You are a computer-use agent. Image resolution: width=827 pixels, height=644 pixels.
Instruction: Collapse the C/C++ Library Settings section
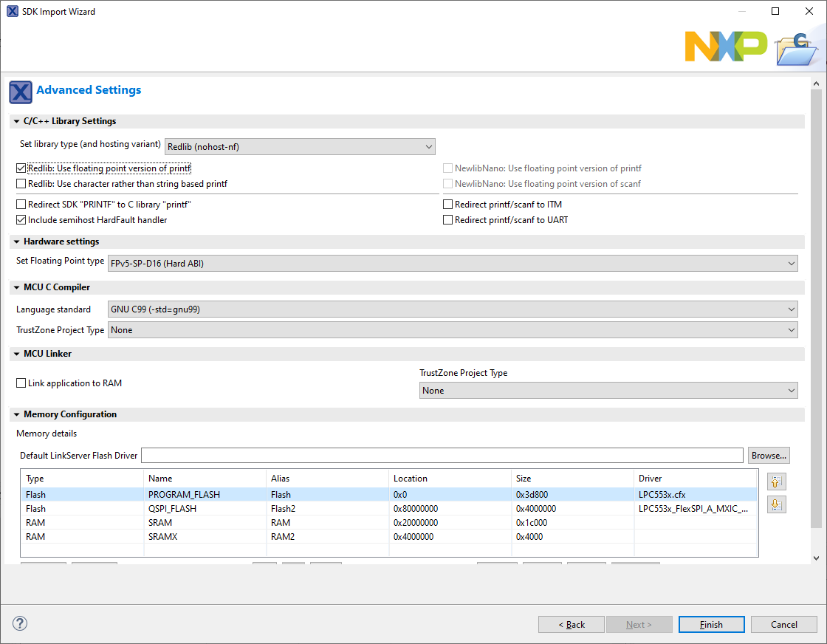(16, 122)
